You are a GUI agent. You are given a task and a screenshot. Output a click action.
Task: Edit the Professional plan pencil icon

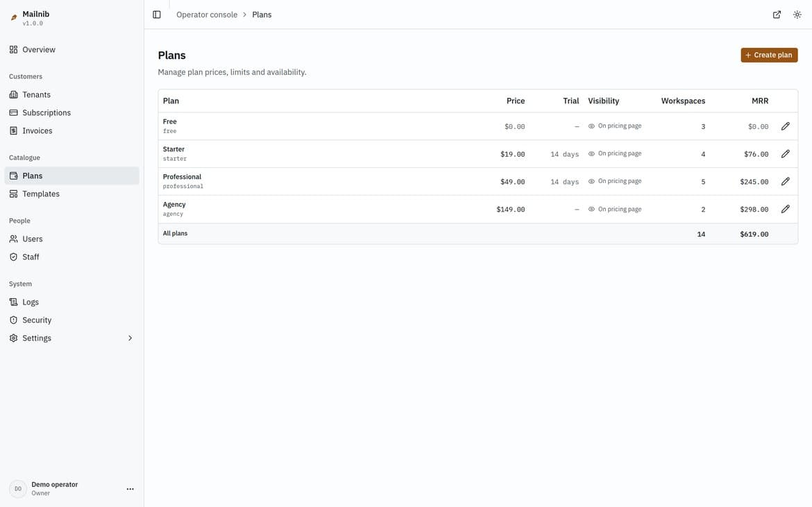click(x=786, y=182)
